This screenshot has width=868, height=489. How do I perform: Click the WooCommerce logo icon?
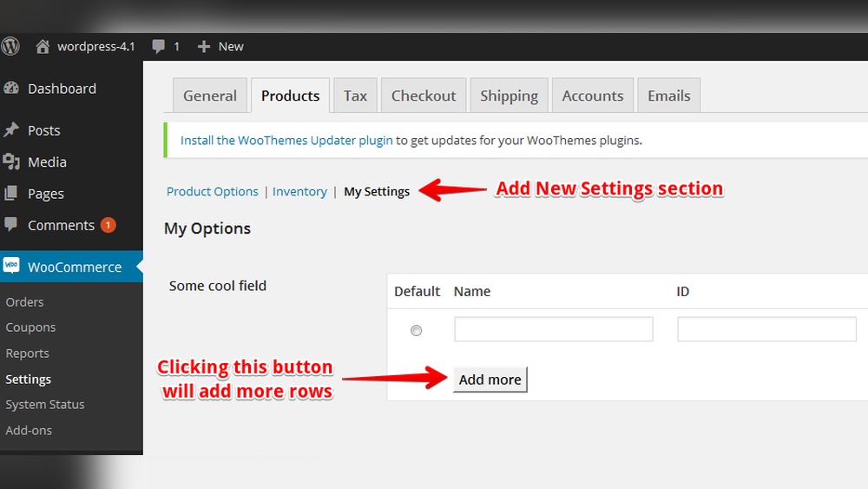(11, 266)
